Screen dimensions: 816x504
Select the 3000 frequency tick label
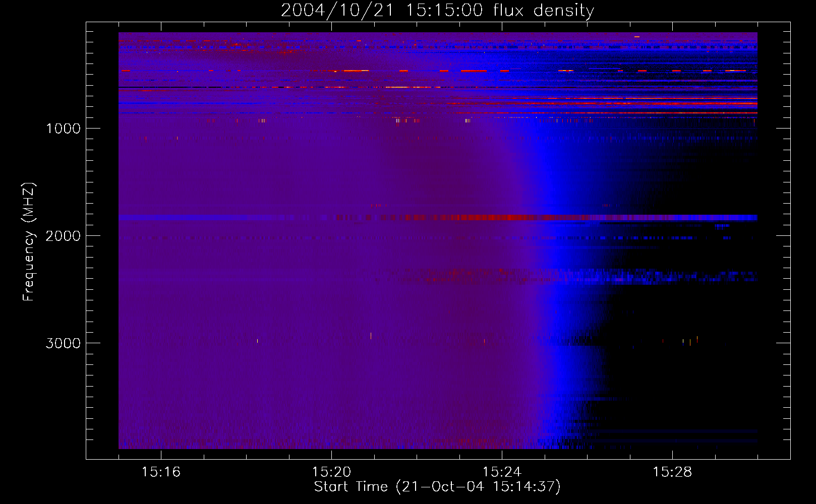pos(63,343)
